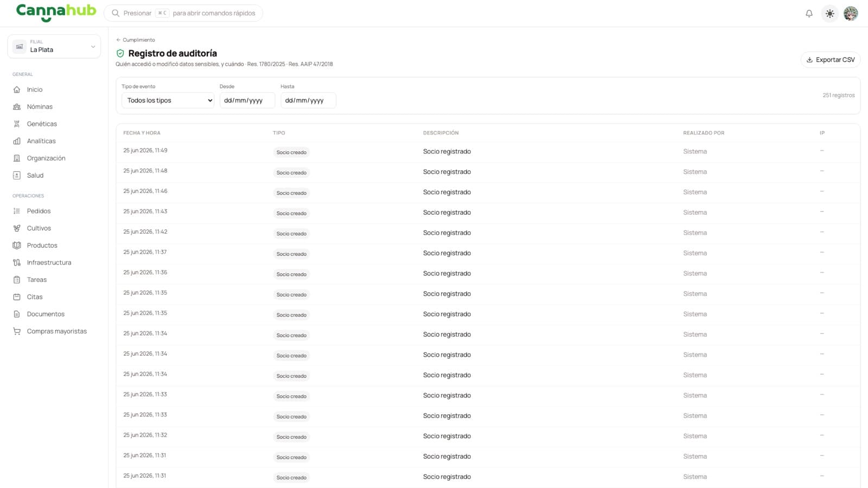
Task: Click the Documentos file icon
Action: (17, 314)
